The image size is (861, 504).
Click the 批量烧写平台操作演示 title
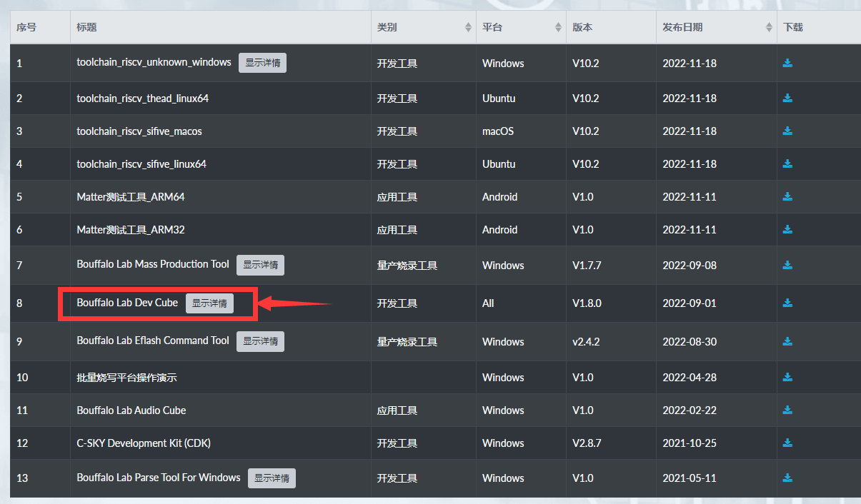click(x=126, y=377)
